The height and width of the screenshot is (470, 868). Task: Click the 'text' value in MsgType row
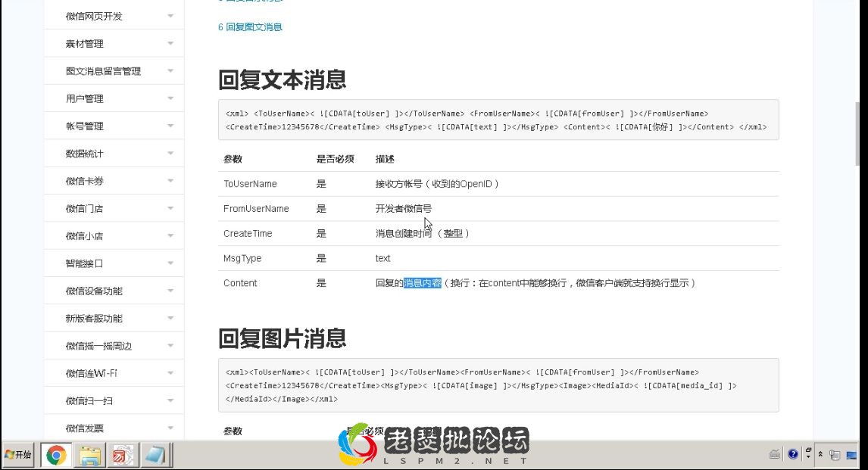[382, 258]
